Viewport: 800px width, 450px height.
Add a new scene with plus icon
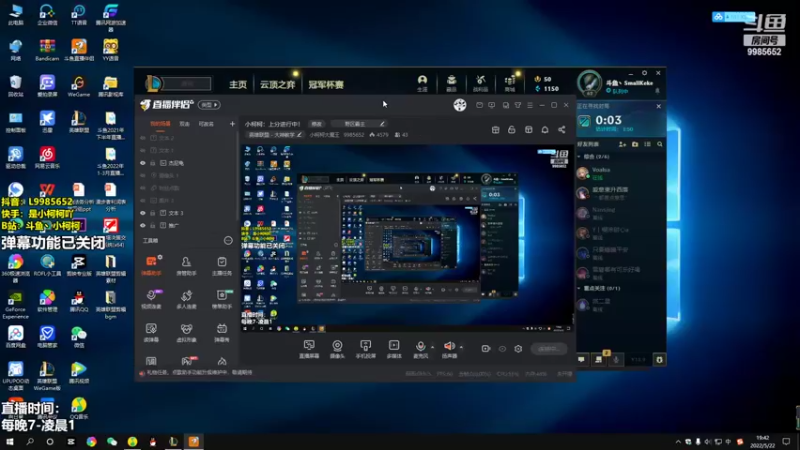point(232,123)
